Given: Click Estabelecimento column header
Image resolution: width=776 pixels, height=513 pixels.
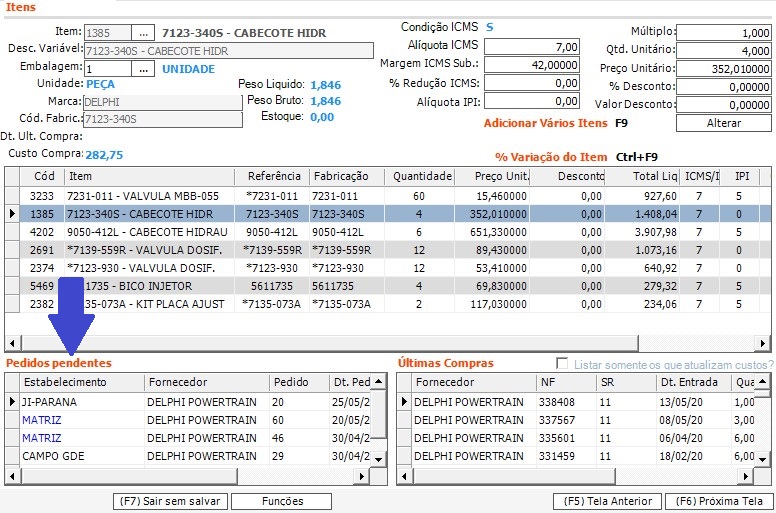Looking at the screenshot, I should tap(82, 382).
